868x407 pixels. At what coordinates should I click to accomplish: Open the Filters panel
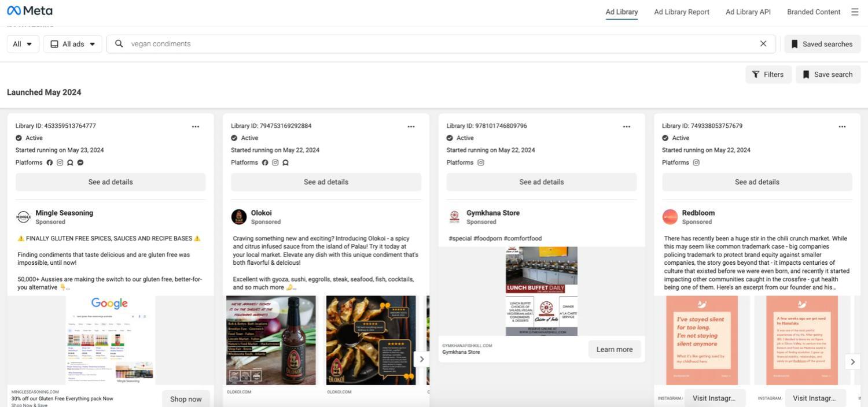tap(768, 75)
